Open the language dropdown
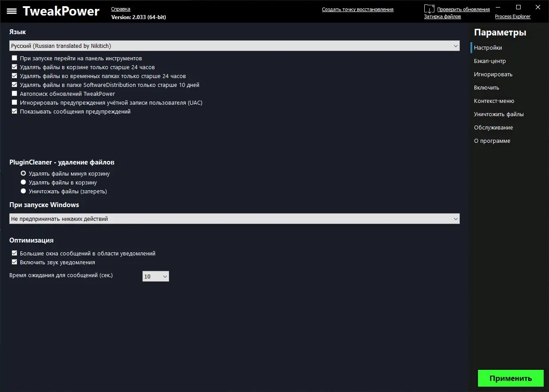 (234, 46)
